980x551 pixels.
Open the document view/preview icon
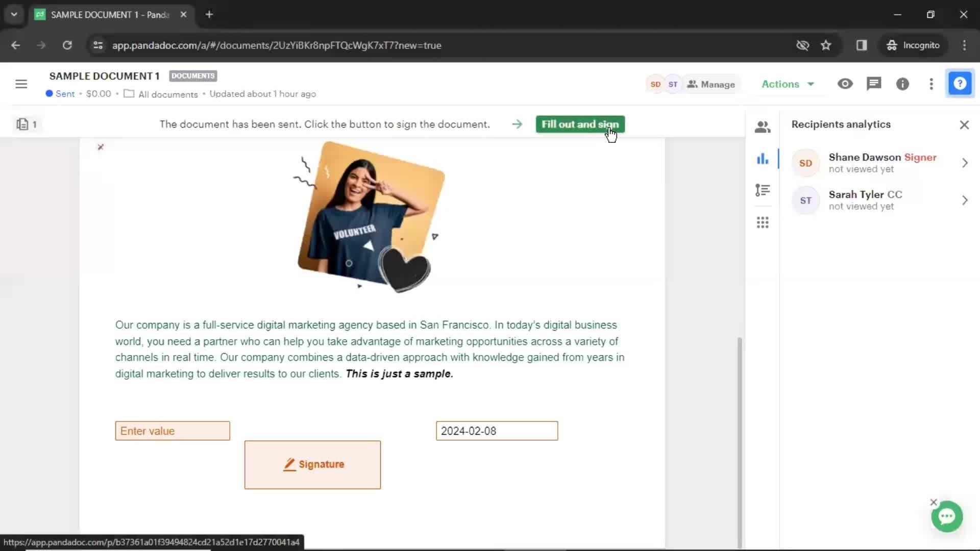pos(846,84)
